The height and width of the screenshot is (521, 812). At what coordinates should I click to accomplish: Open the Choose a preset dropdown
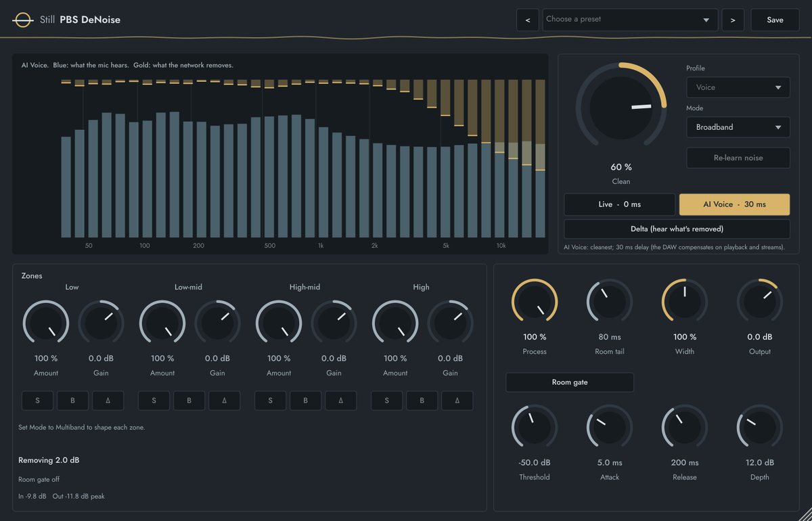(630, 20)
